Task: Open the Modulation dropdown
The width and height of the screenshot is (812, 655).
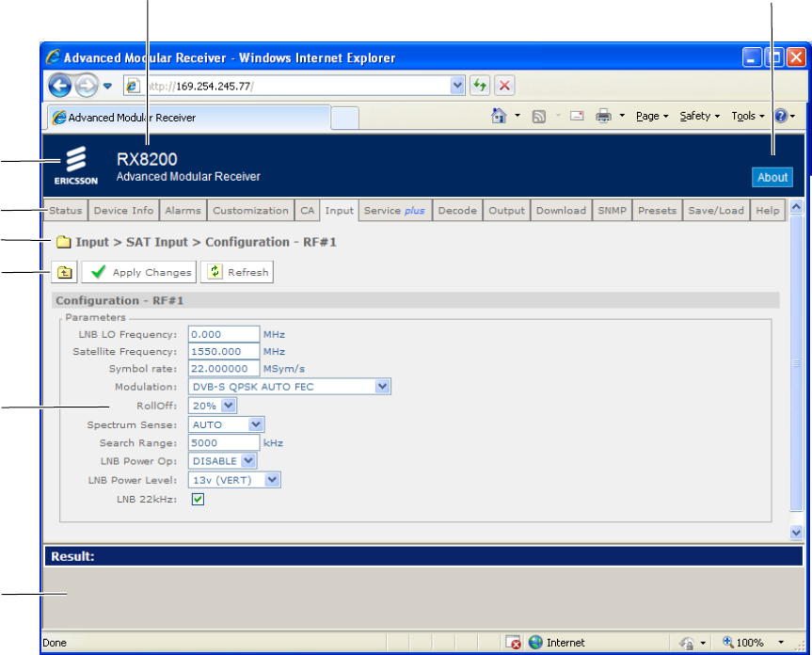Action: (290, 387)
